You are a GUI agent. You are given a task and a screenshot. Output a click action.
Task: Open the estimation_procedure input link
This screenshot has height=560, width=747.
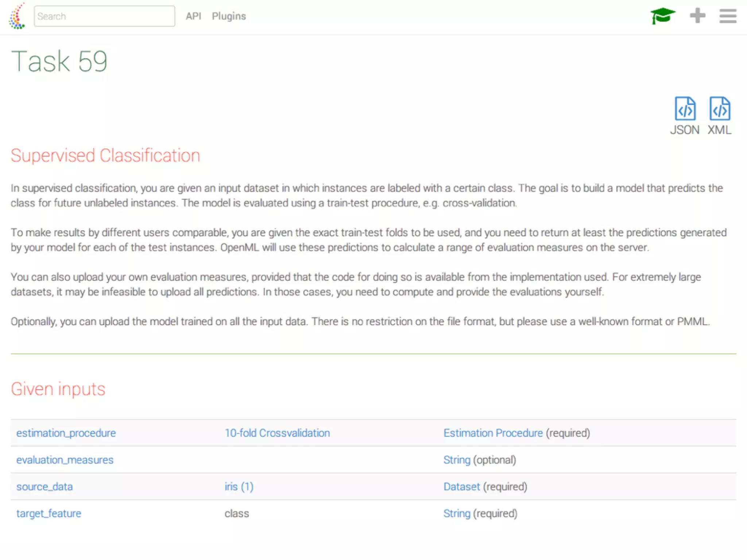[66, 433]
